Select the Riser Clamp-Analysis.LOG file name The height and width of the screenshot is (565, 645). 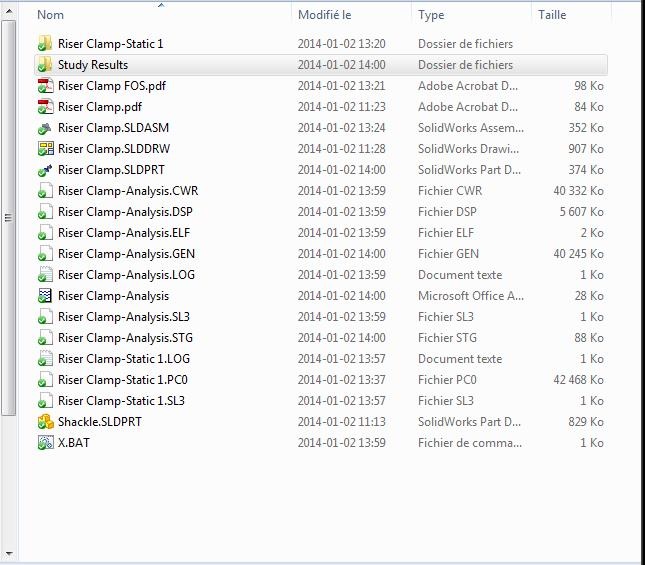[x=126, y=275]
